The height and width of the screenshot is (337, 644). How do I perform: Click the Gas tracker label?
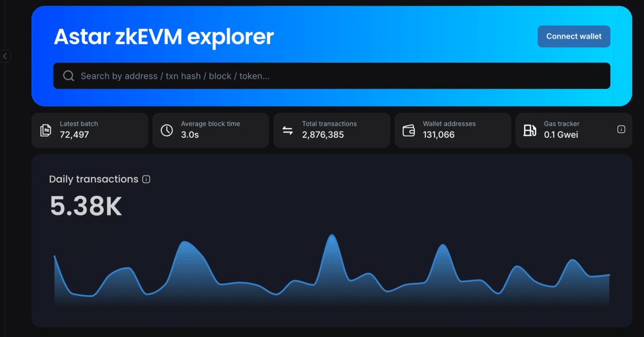[561, 123]
